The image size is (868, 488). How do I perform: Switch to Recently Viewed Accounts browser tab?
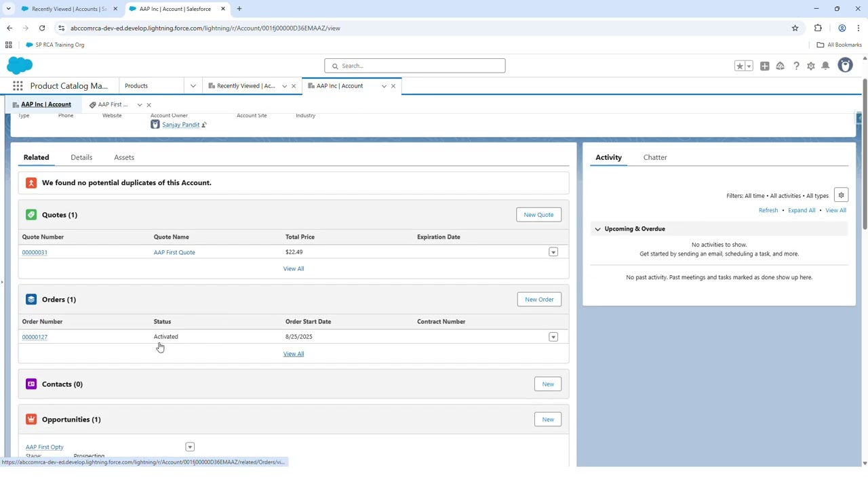pyautogui.click(x=68, y=9)
